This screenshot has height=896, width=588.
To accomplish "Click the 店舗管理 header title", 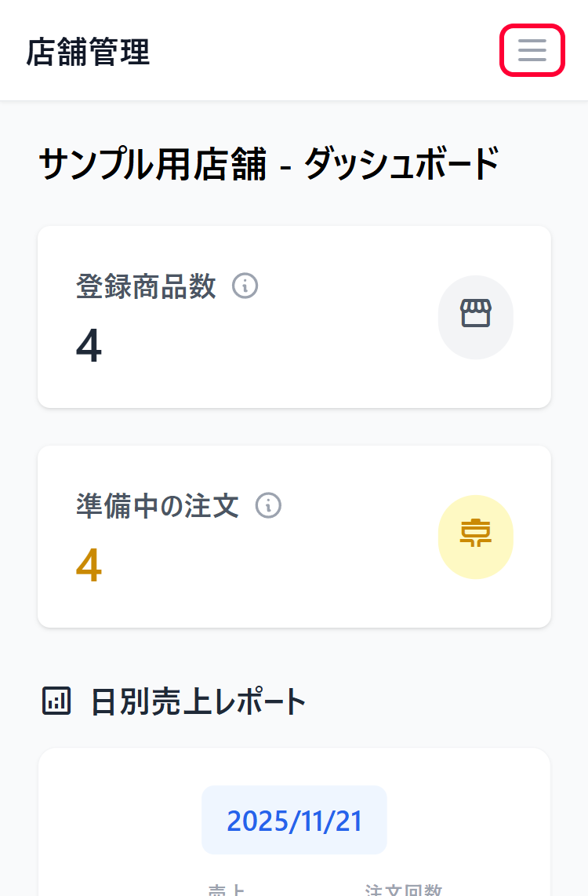I will tap(88, 52).
